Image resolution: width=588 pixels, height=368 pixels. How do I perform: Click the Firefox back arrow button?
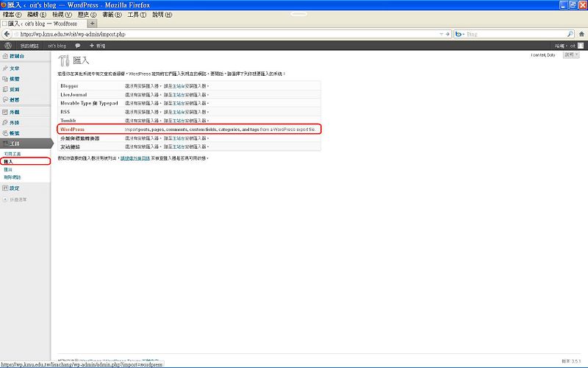[x=7, y=34]
